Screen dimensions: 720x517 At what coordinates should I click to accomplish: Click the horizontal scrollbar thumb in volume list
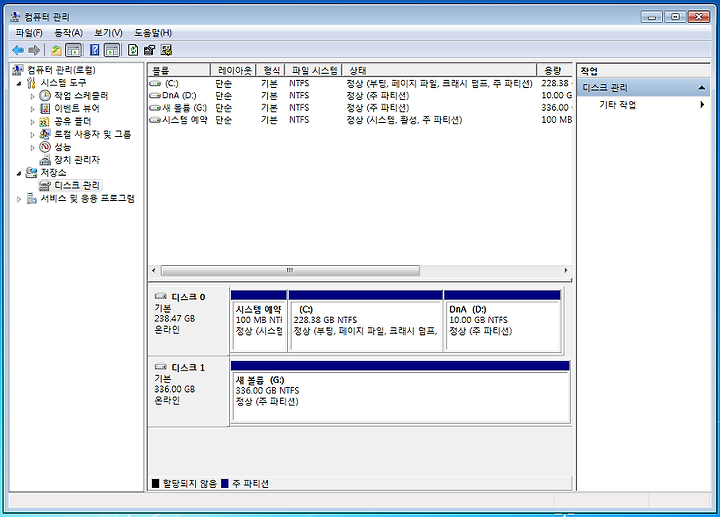(x=290, y=270)
